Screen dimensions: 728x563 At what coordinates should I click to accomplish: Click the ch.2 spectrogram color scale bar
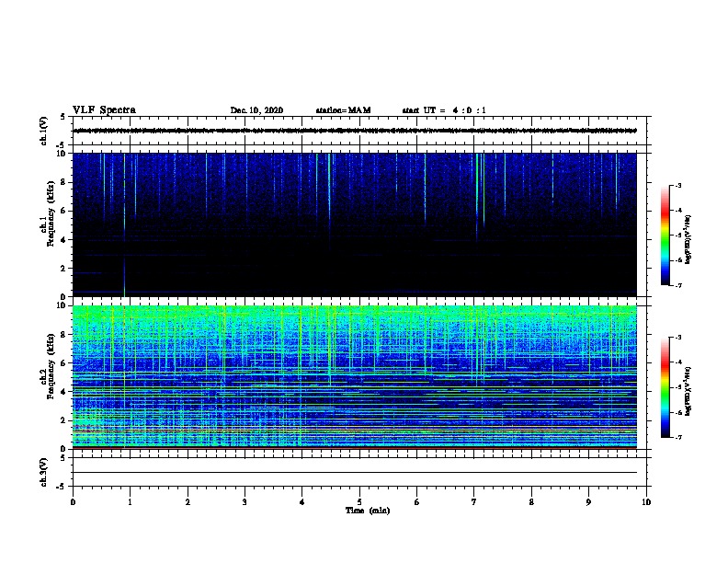665,387
